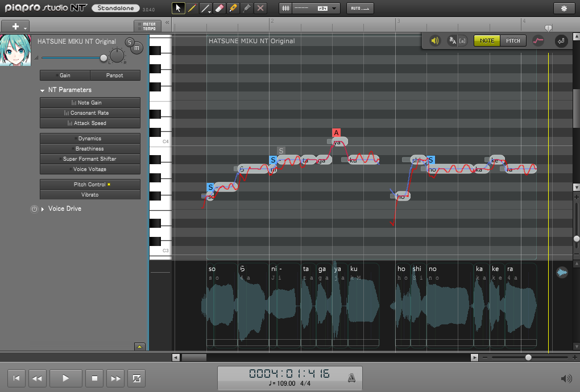Collapse the track panel with double chevron
This screenshot has width=580, height=392.
click(x=167, y=23)
